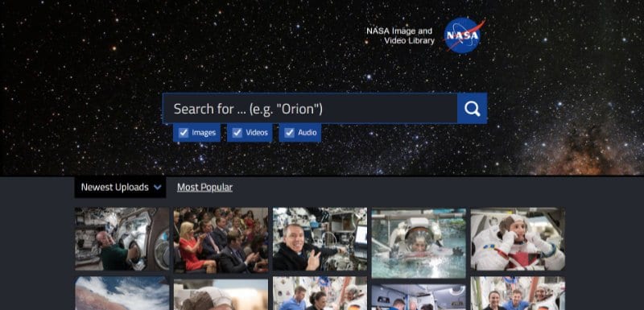Click the magnifying glass search button
The width and height of the screenshot is (644, 310).
(x=472, y=109)
